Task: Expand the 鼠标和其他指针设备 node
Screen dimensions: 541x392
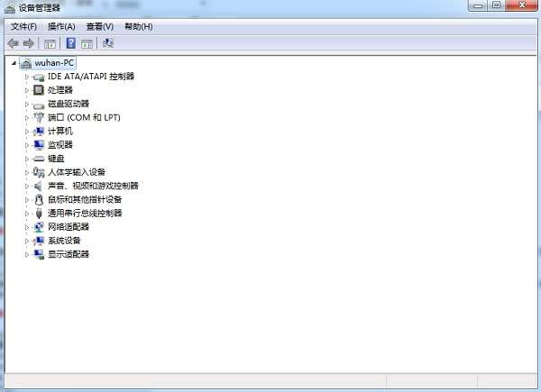Action: point(26,200)
